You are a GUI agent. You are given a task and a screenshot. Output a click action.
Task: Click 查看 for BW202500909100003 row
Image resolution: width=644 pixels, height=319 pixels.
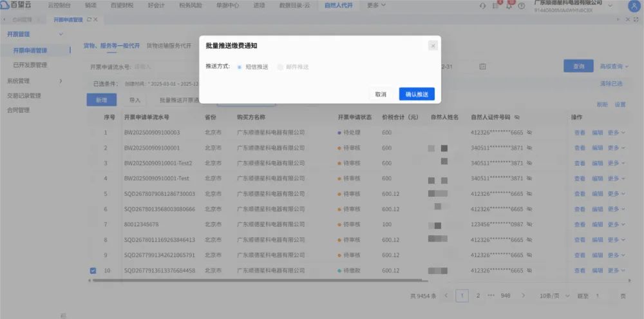point(580,132)
